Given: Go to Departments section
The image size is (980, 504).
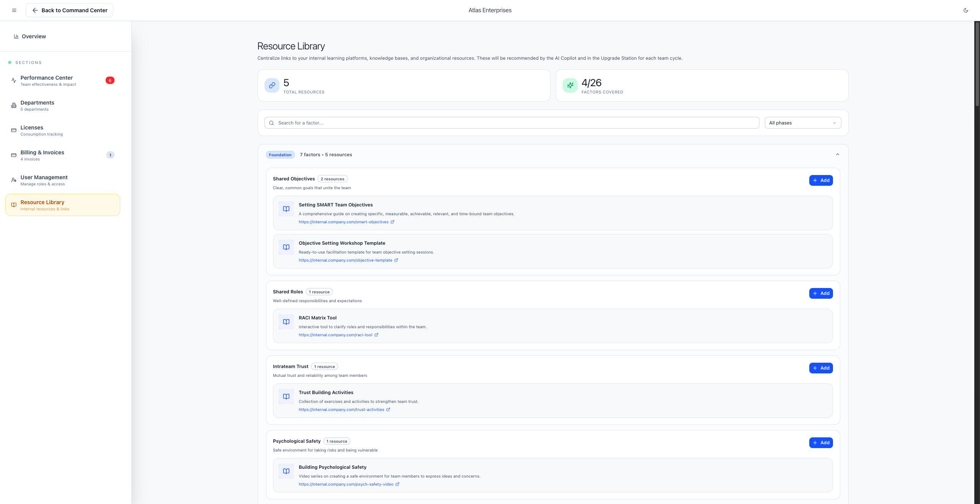Looking at the screenshot, I should [63, 105].
